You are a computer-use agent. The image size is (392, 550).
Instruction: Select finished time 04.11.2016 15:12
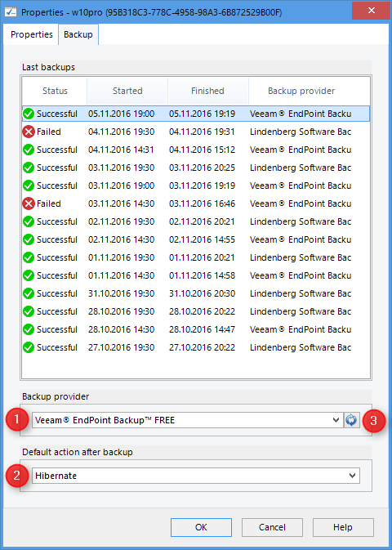(203, 150)
